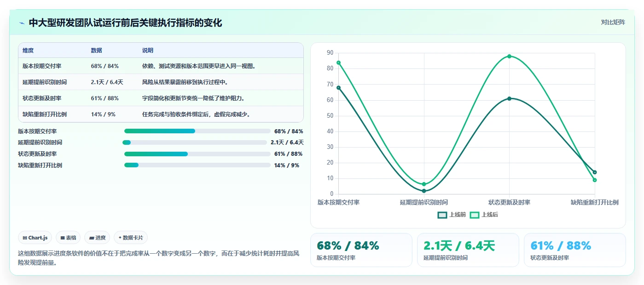This screenshot has width=644, height=285.
Task: Click table cell 版本按期交付率
Action: [42, 66]
